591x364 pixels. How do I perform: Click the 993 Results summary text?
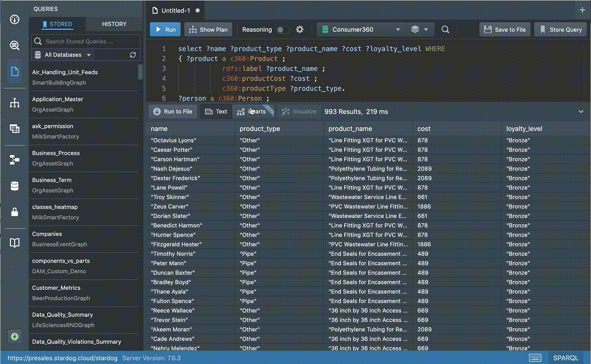(356, 112)
